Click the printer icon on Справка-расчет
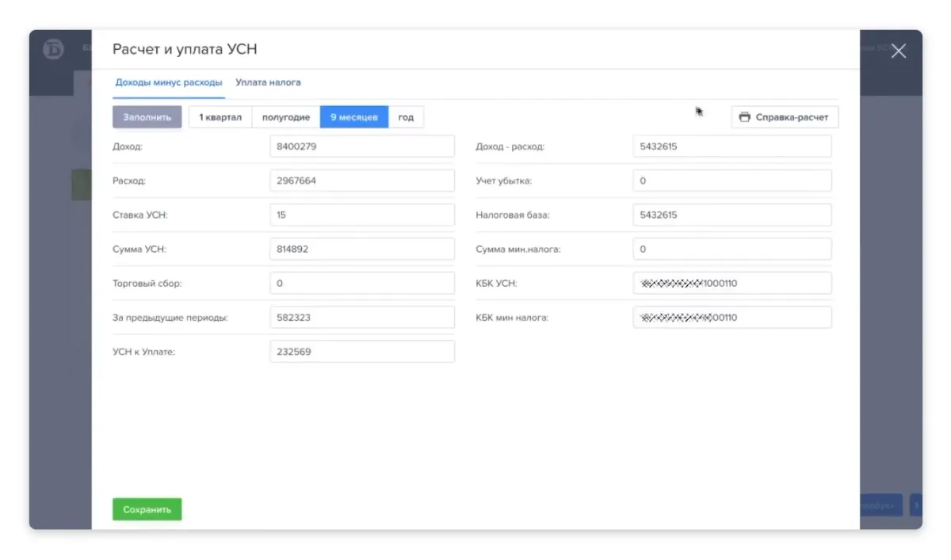 point(743,117)
